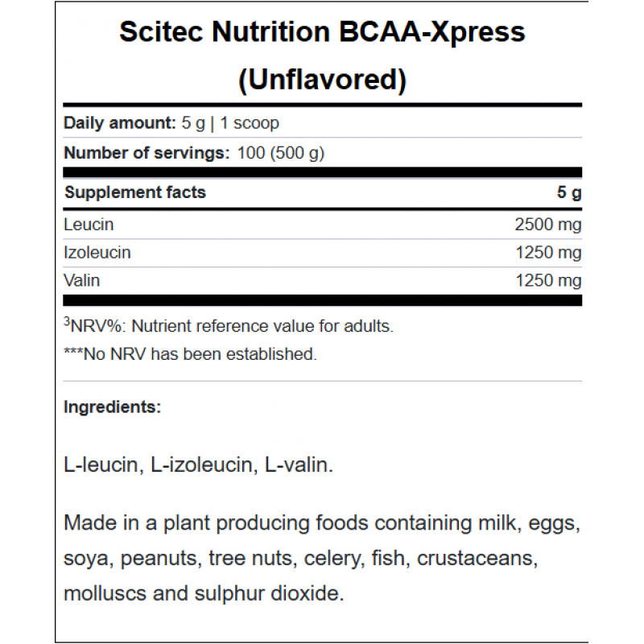This screenshot has height=644, width=644.
Task: Click the Leucin row label
Action: pos(89,225)
